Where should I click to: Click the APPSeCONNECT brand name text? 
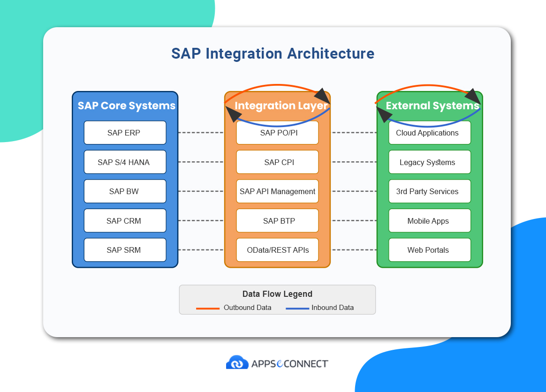(290, 364)
